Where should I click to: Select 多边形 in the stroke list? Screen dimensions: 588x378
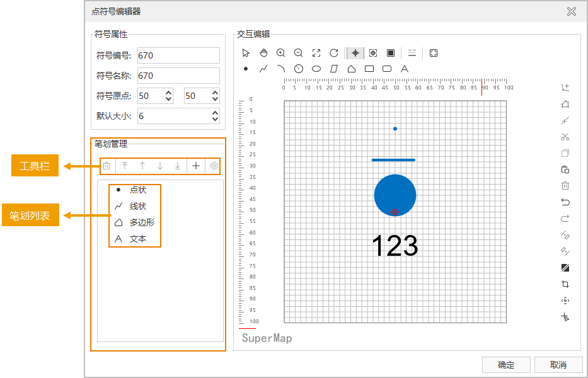click(142, 222)
